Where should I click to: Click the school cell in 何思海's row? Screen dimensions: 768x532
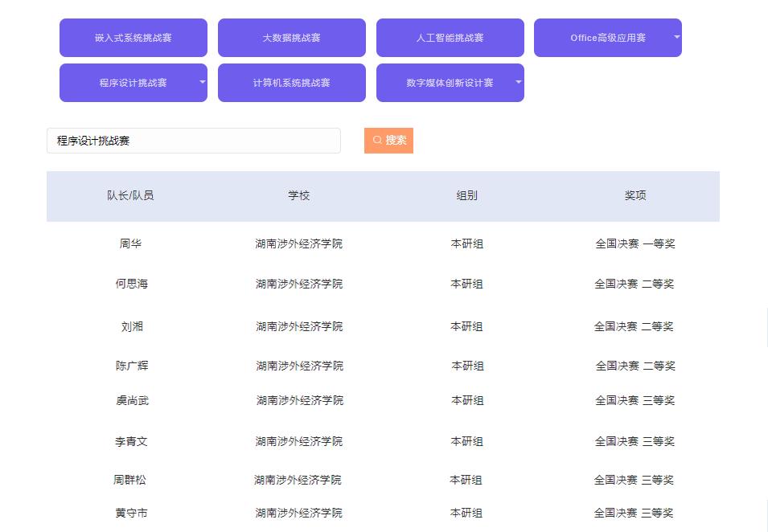click(x=299, y=284)
